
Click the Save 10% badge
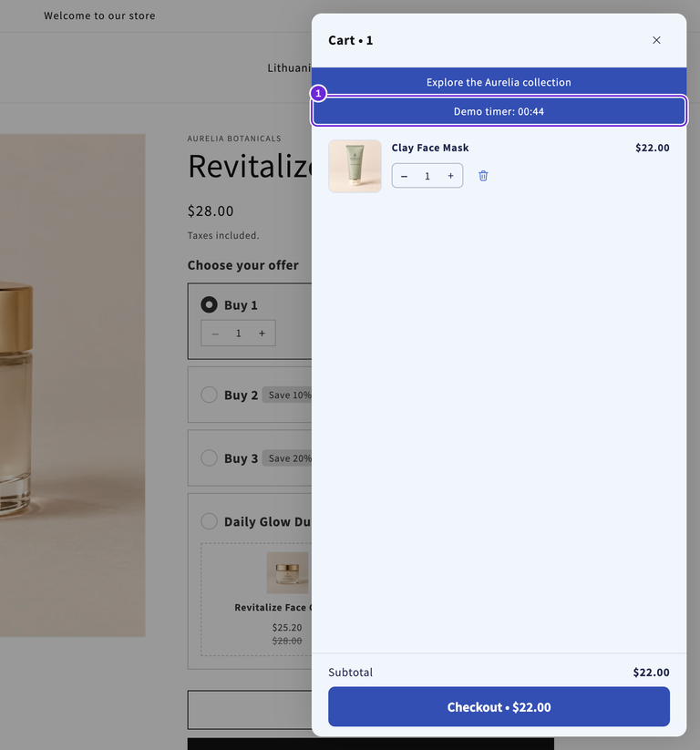(289, 396)
